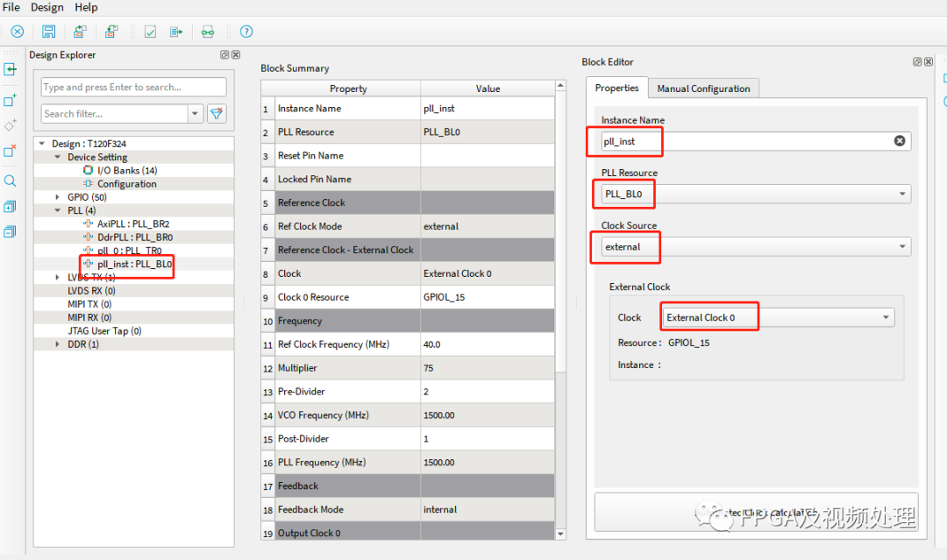Select MIPI RX (0) in tree

tap(89, 317)
